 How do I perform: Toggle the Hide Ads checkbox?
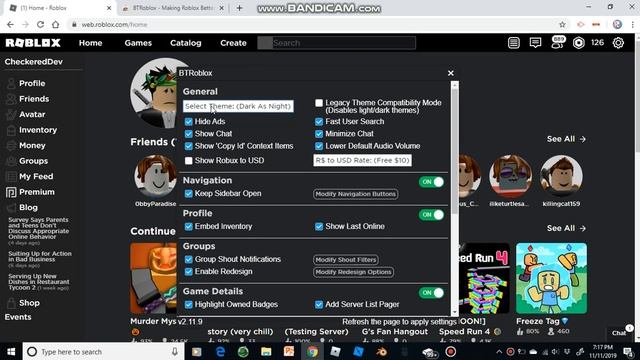click(x=188, y=122)
